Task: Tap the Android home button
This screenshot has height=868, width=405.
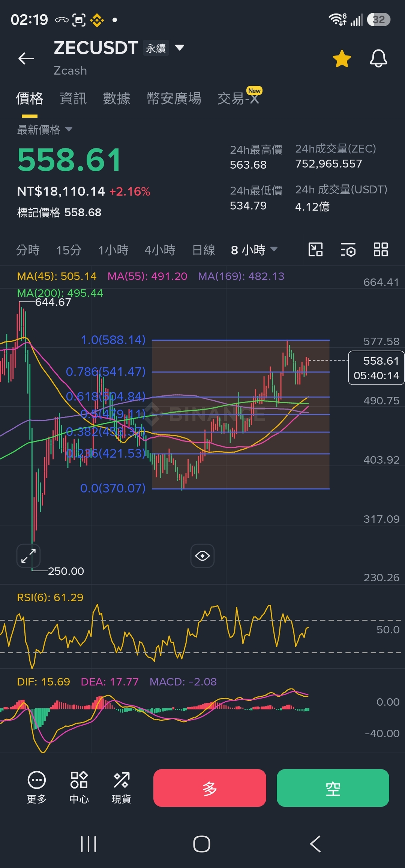Action: point(202,844)
